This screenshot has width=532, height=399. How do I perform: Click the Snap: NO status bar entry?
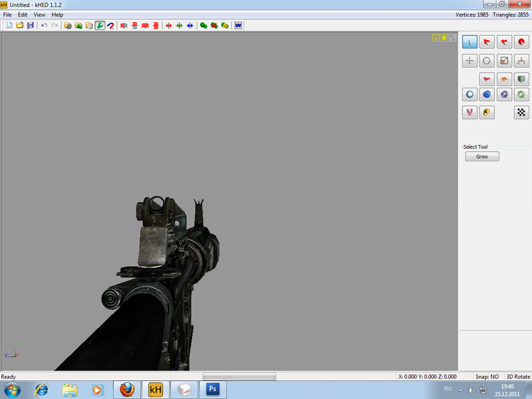pyautogui.click(x=487, y=376)
